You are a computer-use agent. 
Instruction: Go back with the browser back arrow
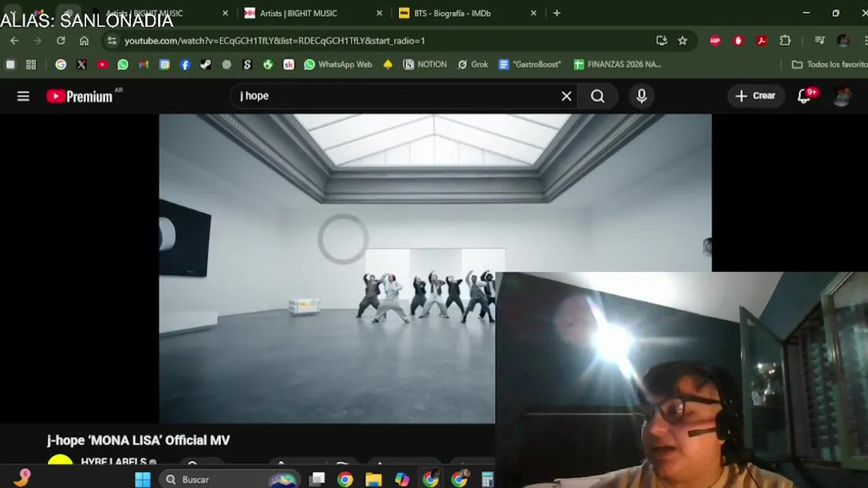[14, 41]
